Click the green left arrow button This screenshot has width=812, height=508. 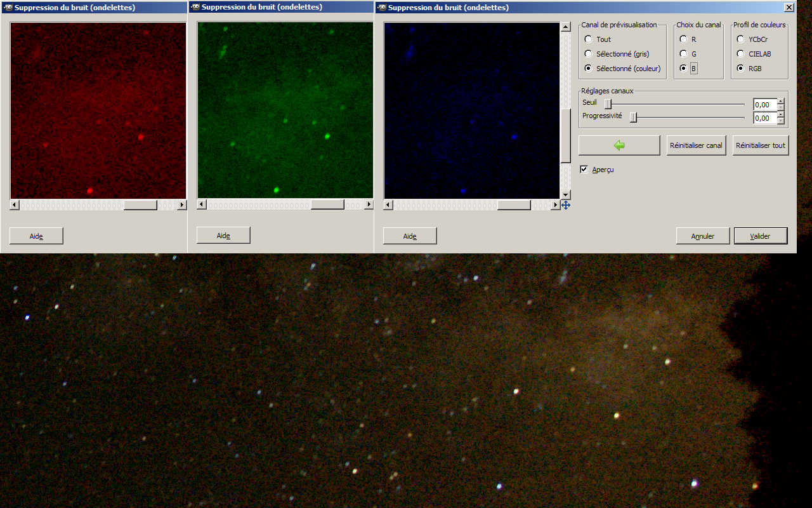pyautogui.click(x=619, y=145)
